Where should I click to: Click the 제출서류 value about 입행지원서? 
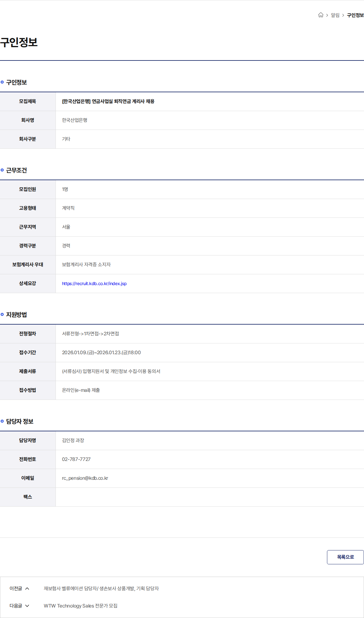[111, 371]
